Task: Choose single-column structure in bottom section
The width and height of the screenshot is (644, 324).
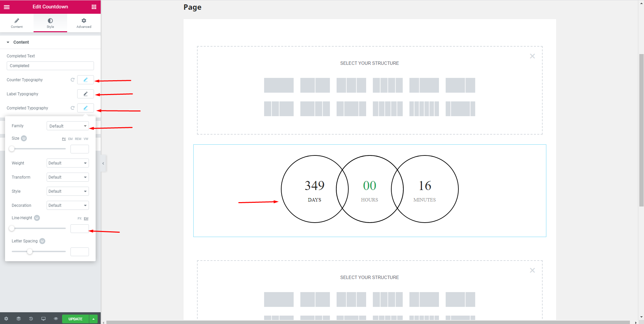Action: pyautogui.click(x=279, y=299)
